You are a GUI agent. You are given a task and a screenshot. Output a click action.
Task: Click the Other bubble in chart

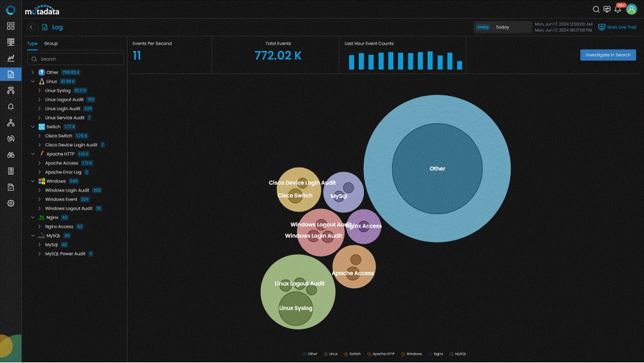437,168
